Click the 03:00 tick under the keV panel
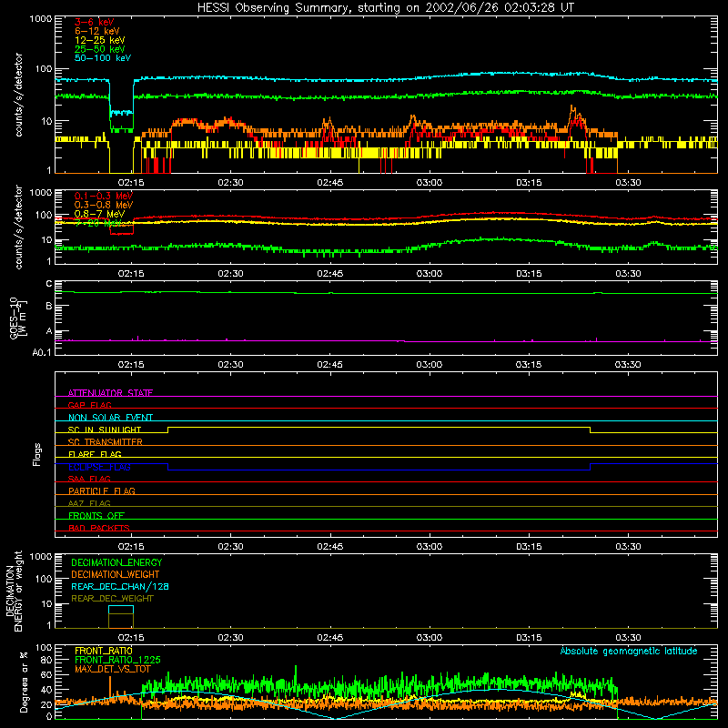This screenshot has height=728, width=728. (x=429, y=183)
